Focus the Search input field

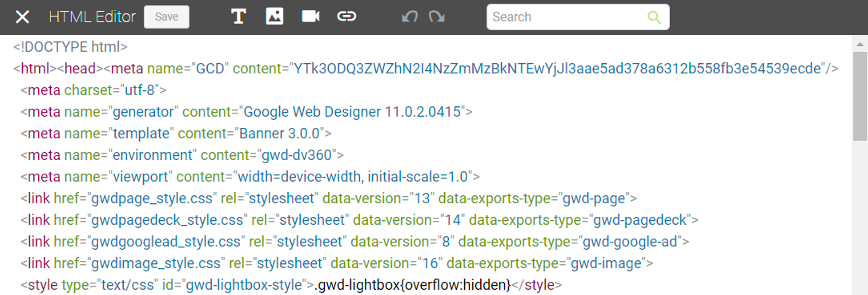[578, 17]
